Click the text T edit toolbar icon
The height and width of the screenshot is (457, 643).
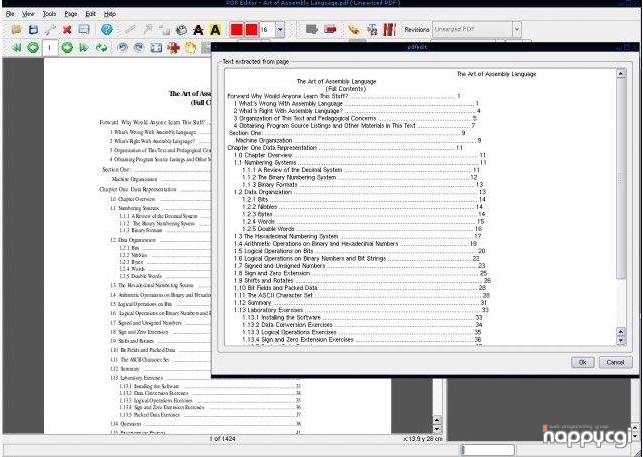[372, 30]
